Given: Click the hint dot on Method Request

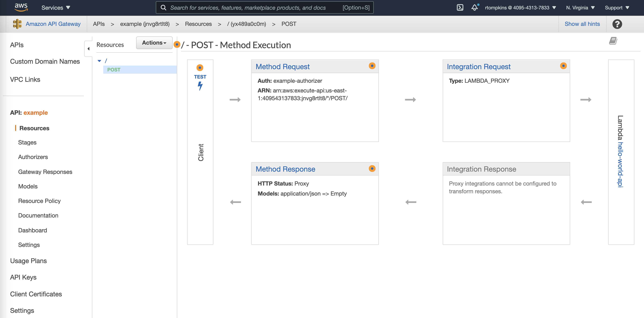Looking at the screenshot, I should (372, 66).
